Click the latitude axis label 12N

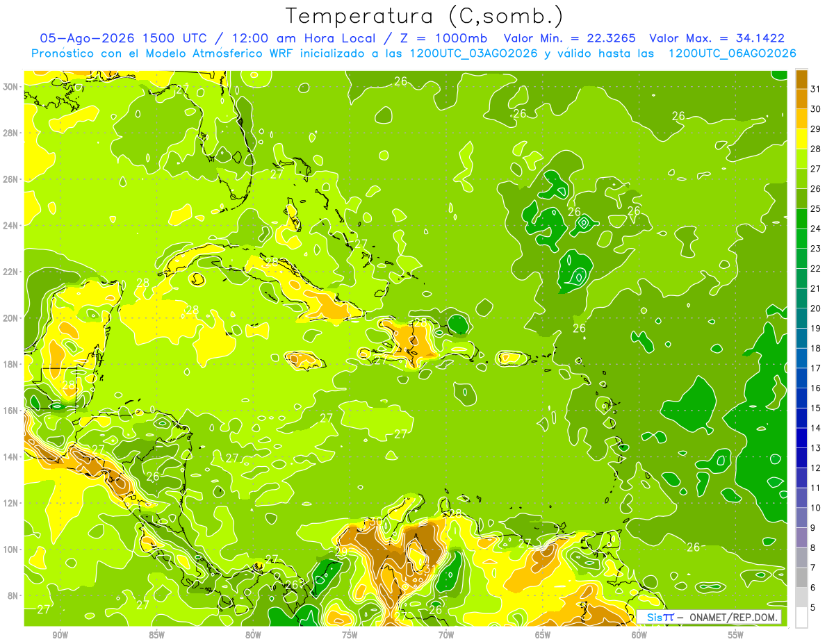click(10, 503)
